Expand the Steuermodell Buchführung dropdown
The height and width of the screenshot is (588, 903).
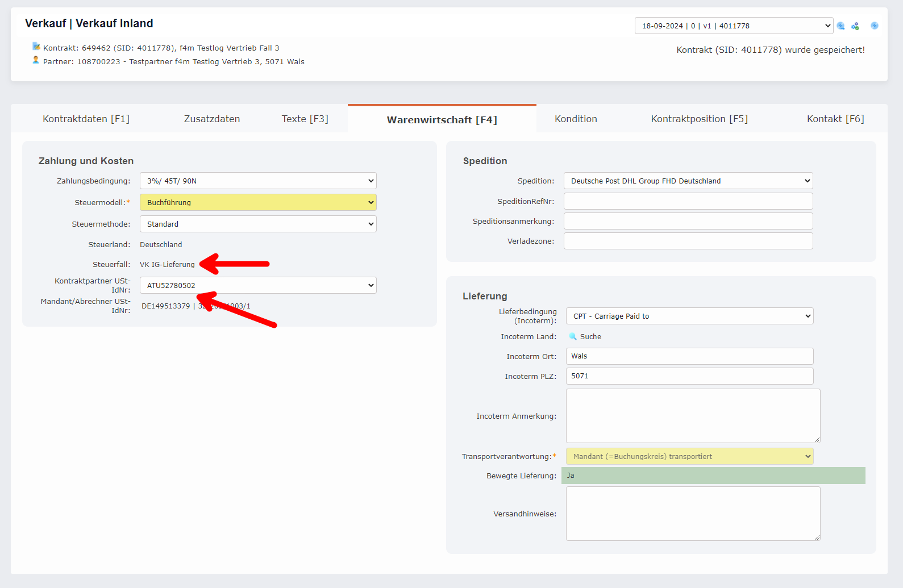coord(258,202)
